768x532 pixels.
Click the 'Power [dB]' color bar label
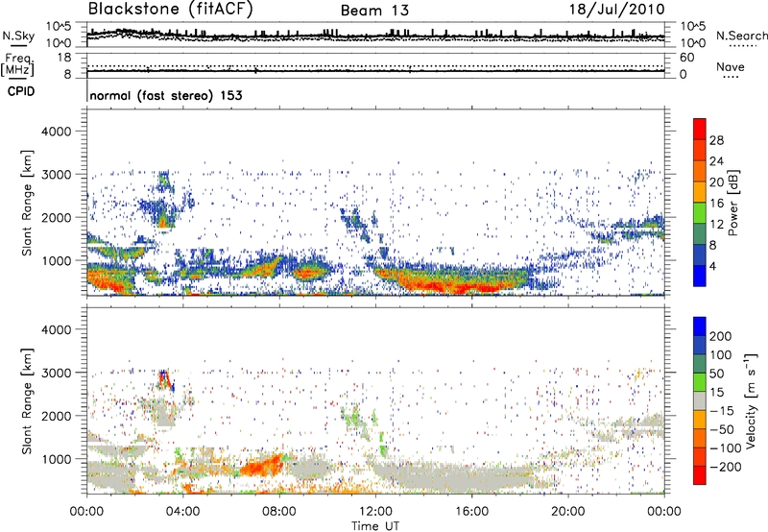pos(732,203)
